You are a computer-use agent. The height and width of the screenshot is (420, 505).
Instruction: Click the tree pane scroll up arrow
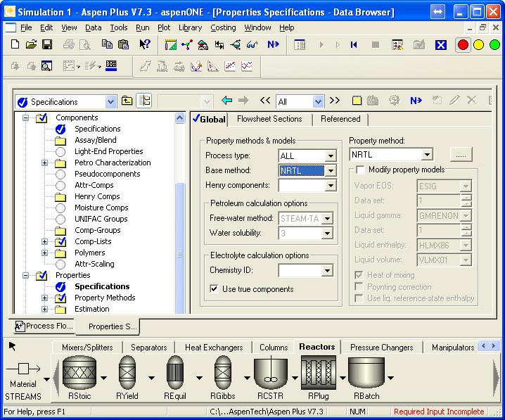(180, 118)
